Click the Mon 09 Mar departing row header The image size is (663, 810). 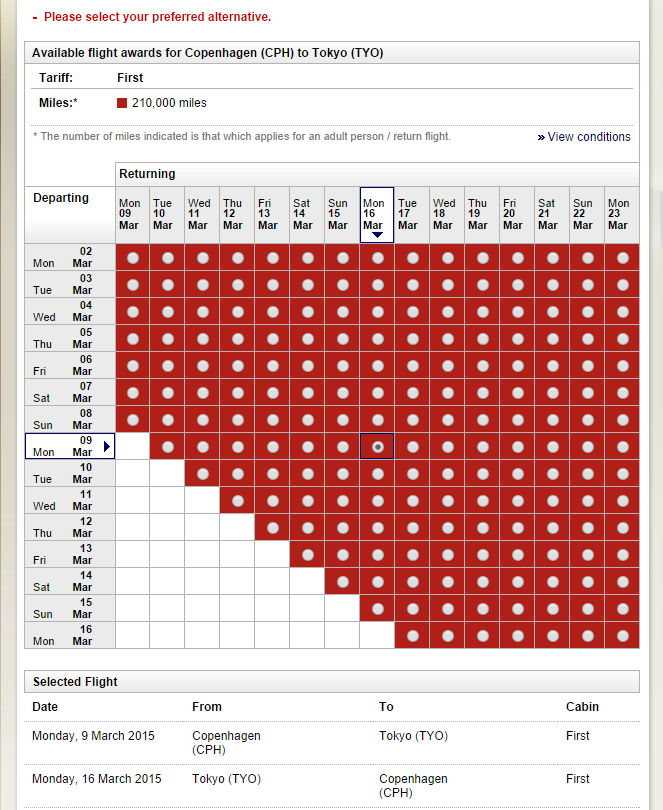pyautogui.click(x=69, y=446)
